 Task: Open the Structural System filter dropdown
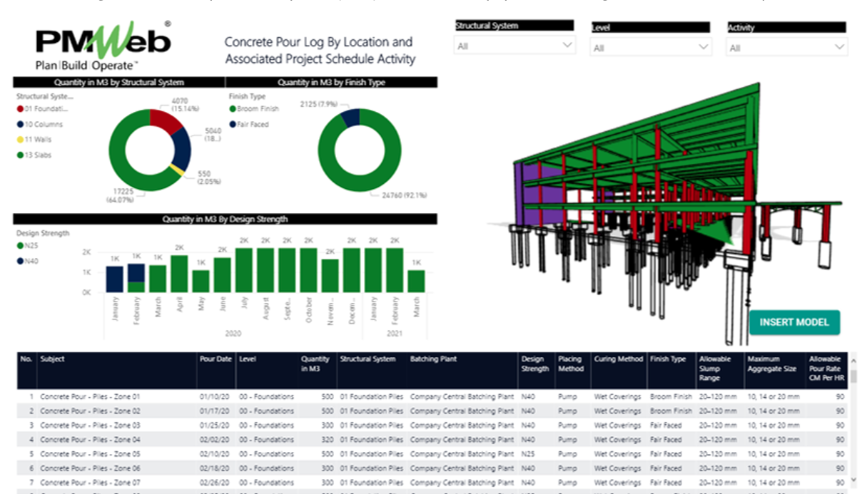(x=514, y=46)
